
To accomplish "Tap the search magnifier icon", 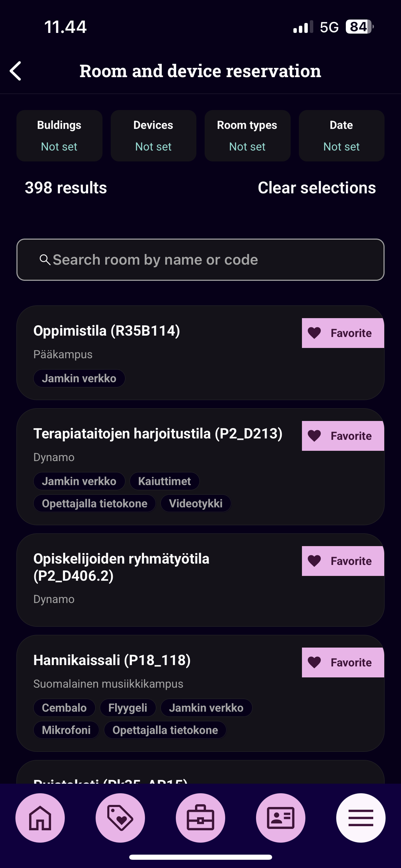I will [x=45, y=260].
